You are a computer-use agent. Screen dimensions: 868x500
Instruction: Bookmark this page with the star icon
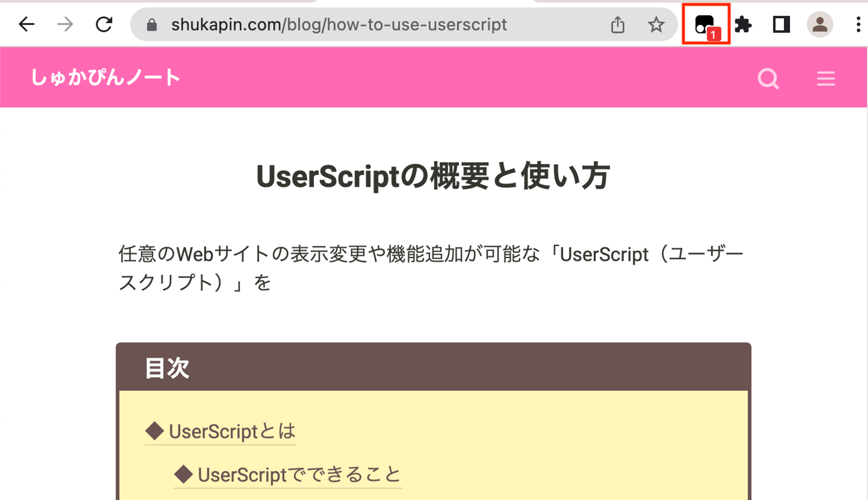(656, 25)
